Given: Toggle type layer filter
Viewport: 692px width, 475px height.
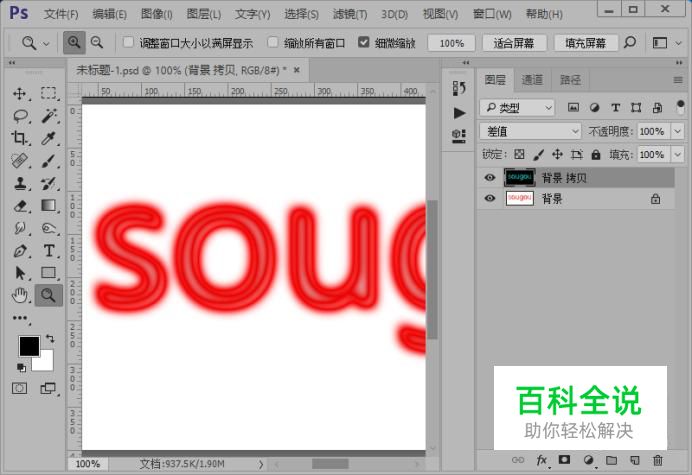Looking at the screenshot, I should pos(616,107).
